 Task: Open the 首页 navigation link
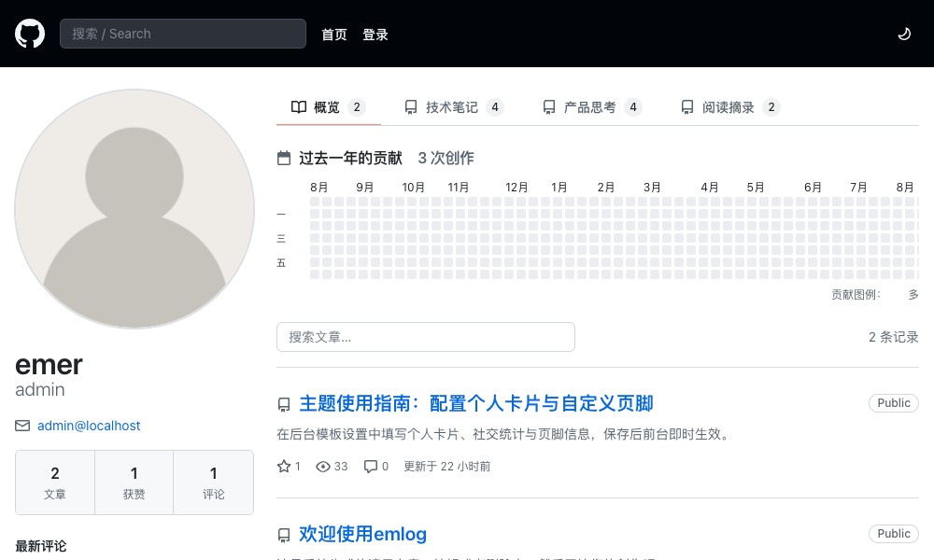[x=334, y=35]
